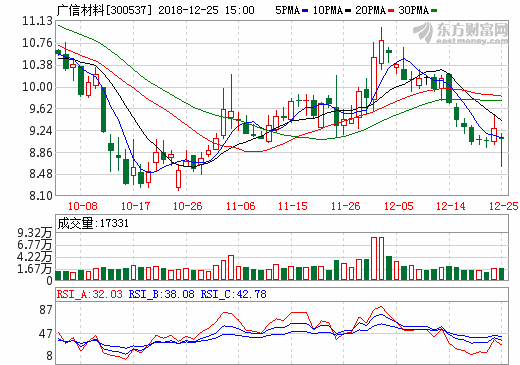The width and height of the screenshot is (520, 365).
Task: Click the tallest red candlestick near 12-05
Action: pos(381,52)
